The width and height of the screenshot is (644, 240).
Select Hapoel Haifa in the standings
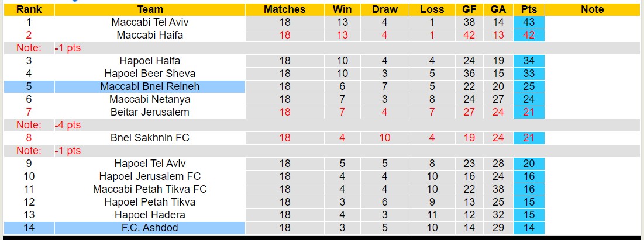150,61
